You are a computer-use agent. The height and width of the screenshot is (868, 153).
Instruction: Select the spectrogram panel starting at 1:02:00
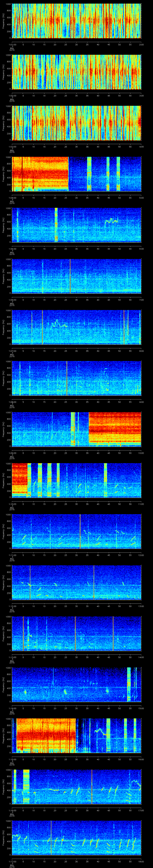pos(77,72)
